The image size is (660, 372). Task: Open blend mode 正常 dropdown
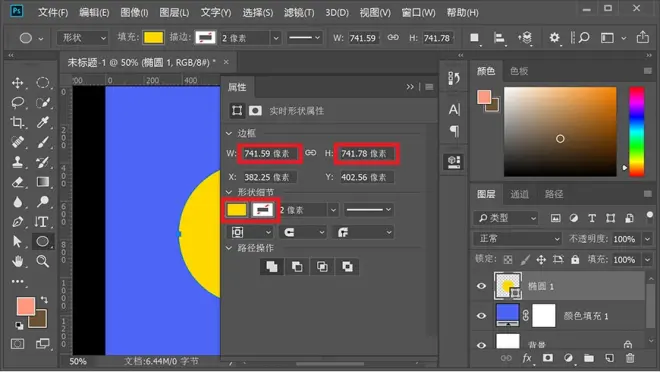coord(517,239)
